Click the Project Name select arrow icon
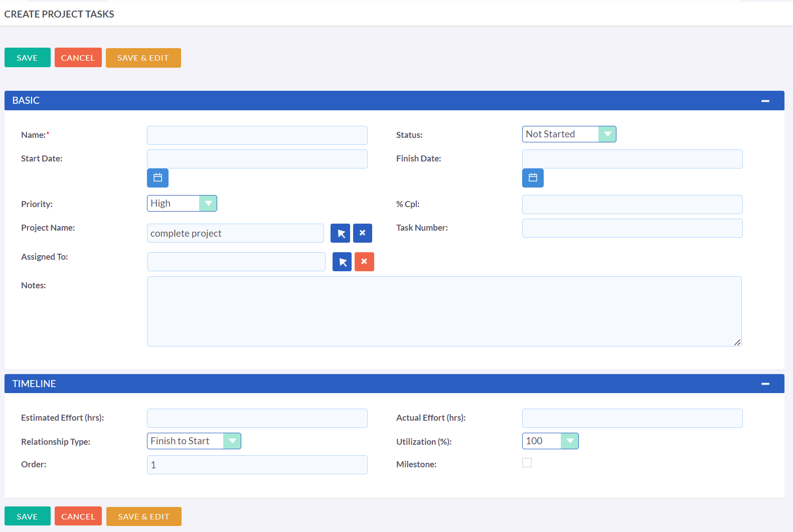Screen dimensions: 793x532 pyautogui.click(x=341, y=233)
